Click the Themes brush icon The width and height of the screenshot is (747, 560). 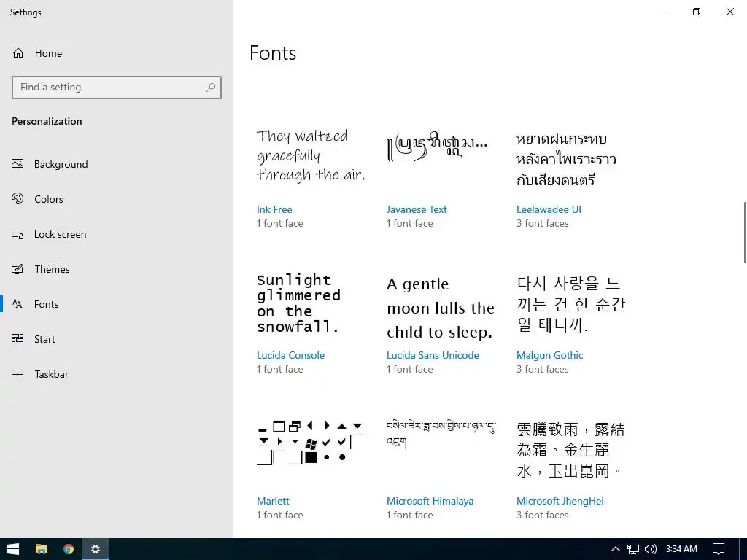(x=18, y=269)
